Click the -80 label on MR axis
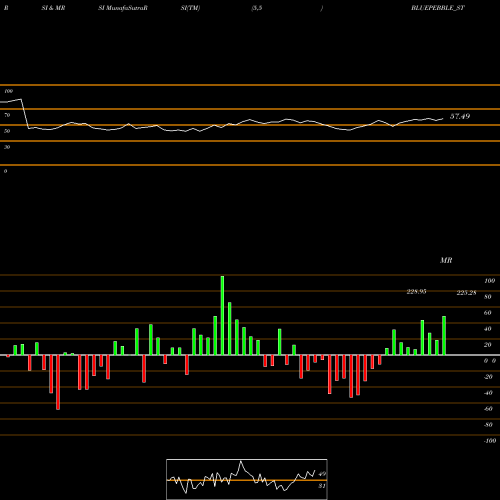Screen dimensions: 500x500 point(488,425)
